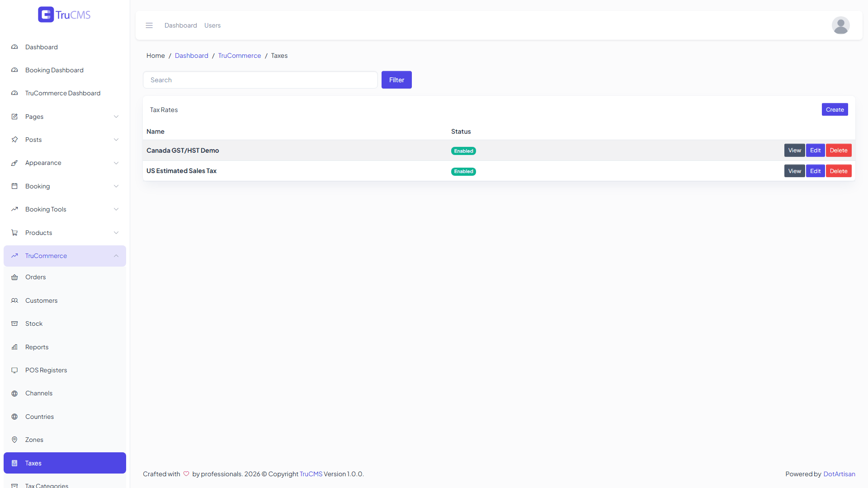Click the Customers people icon in sidebar
The width and height of the screenshot is (868, 488).
coord(14,300)
